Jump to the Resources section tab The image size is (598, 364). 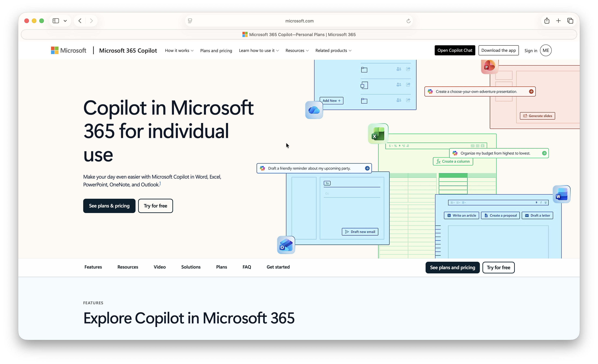point(128,267)
